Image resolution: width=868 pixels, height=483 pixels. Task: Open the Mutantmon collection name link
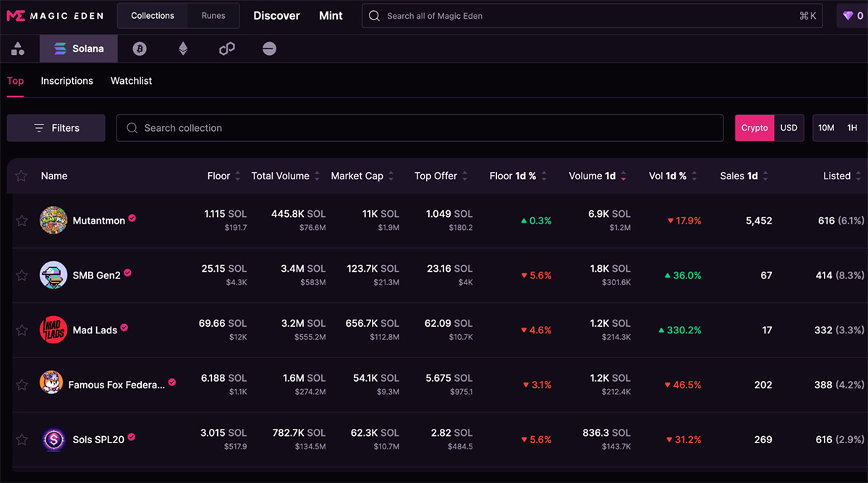(99, 221)
